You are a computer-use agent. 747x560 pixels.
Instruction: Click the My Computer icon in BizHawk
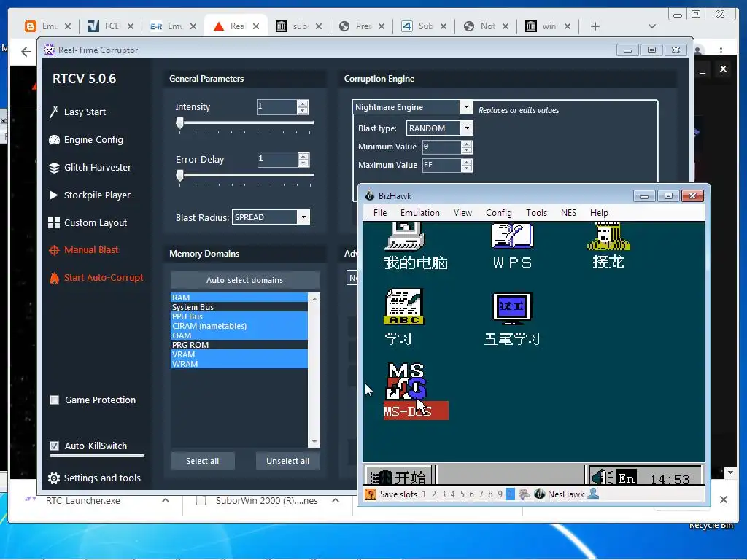(x=404, y=236)
